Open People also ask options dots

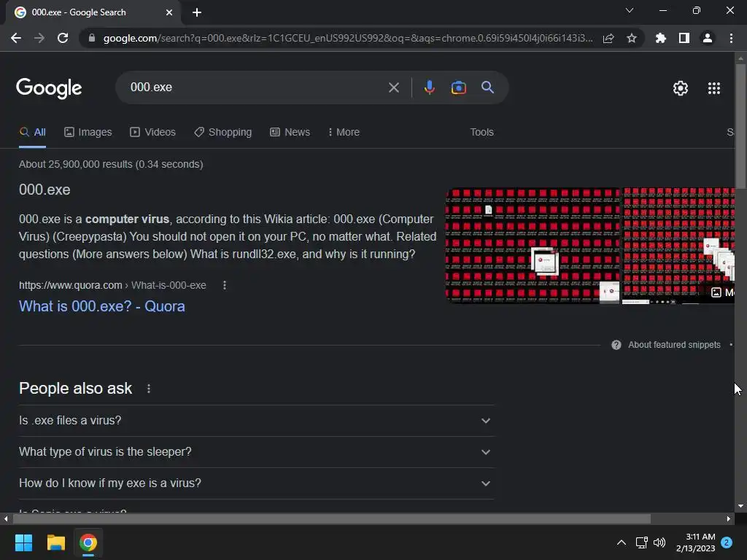click(149, 389)
